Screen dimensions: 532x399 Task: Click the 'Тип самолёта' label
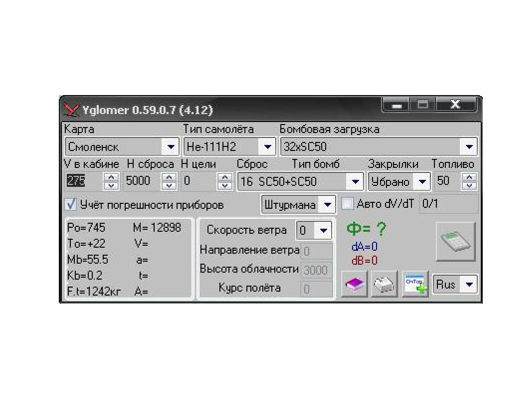(218, 129)
